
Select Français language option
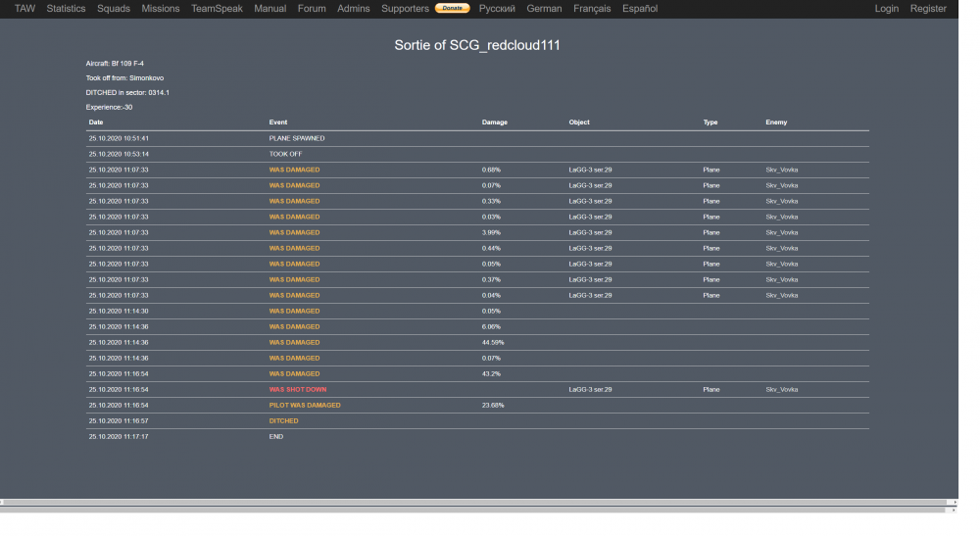(x=592, y=9)
